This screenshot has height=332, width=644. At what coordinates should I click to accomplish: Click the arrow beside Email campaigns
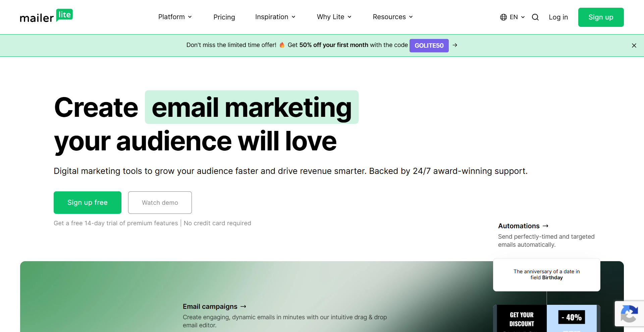coord(244,306)
